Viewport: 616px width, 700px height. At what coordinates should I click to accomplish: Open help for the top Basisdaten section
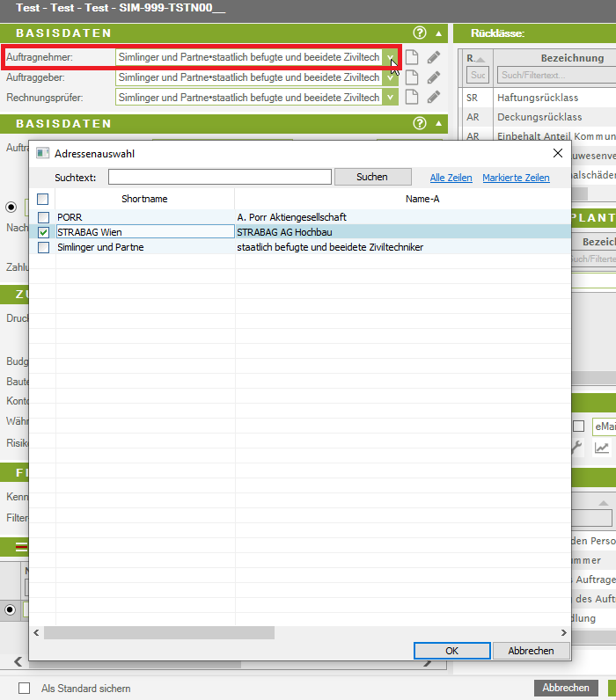coord(420,33)
